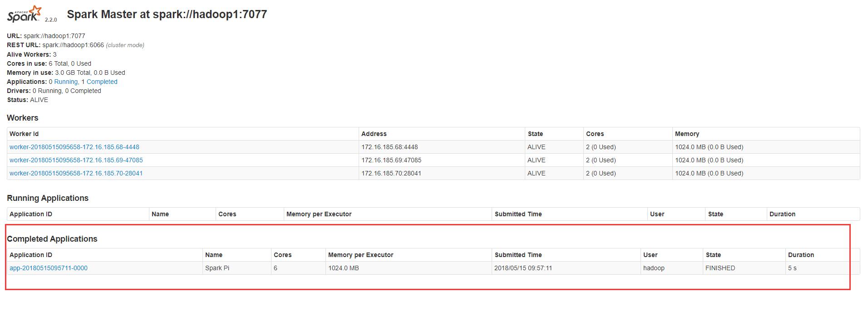868x316 pixels.
Task: Sort Completed Applications by Memory per Executor
Action: [360, 255]
